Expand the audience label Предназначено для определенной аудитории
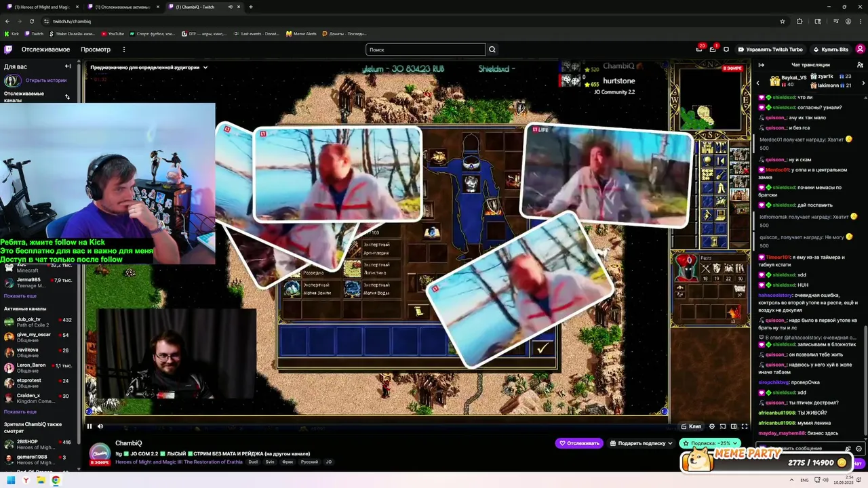Viewport: 868px width, 488px height. click(149, 67)
